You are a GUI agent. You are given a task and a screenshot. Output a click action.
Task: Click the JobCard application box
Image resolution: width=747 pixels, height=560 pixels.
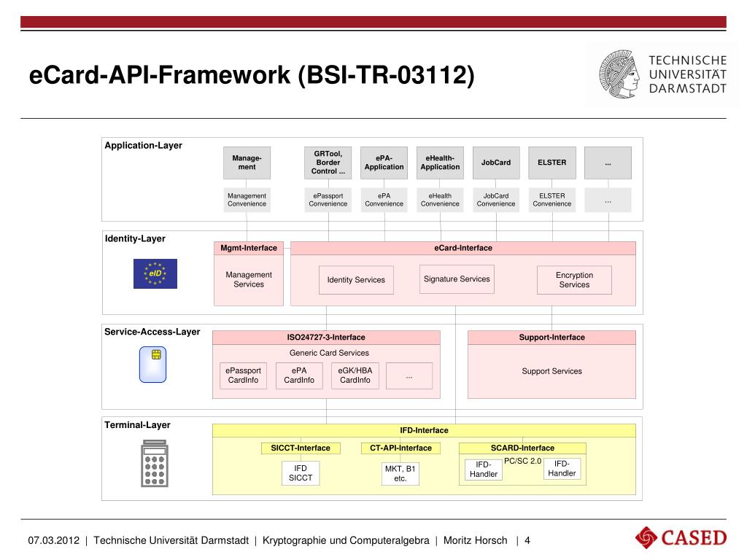[x=496, y=163]
